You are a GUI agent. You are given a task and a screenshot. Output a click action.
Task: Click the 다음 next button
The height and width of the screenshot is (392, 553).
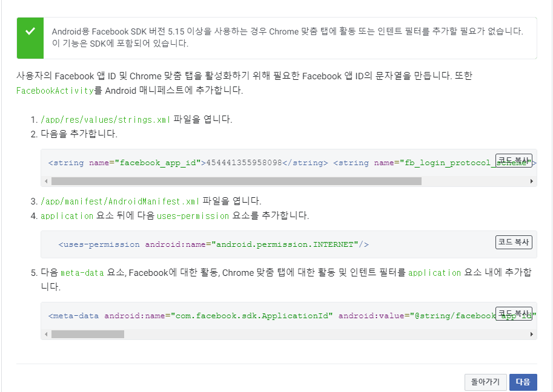tap(523, 382)
